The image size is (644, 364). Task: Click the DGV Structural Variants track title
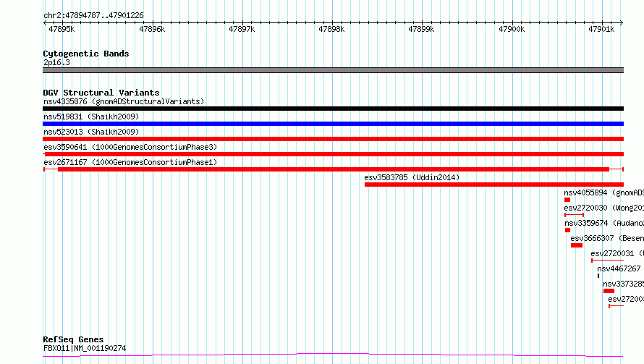[x=101, y=93]
